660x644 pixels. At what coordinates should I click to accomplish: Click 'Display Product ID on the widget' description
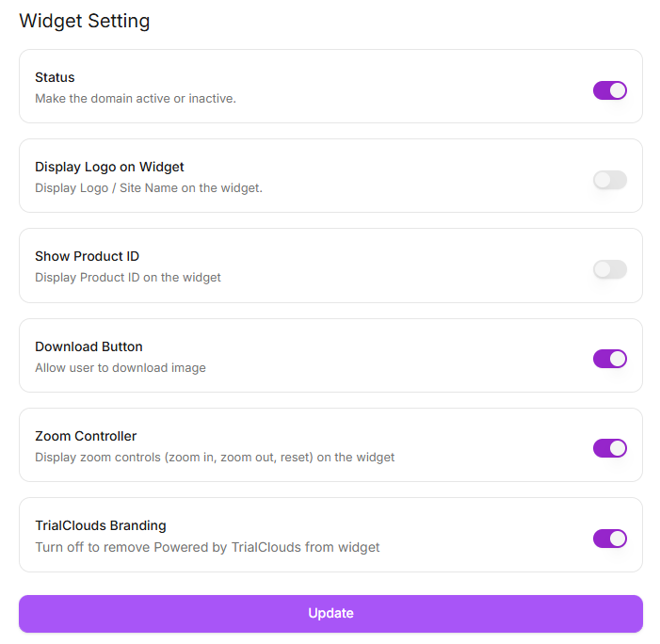click(128, 277)
